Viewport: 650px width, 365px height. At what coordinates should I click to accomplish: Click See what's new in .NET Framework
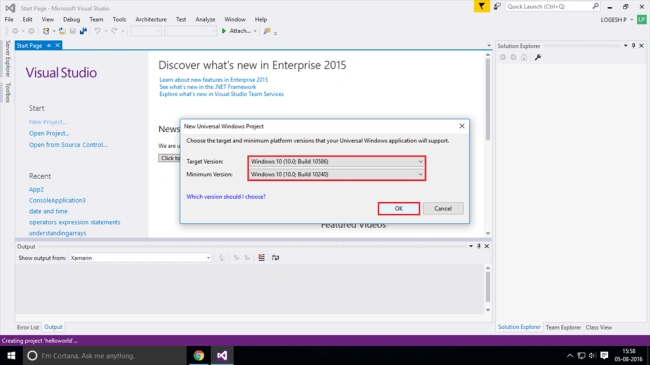pyautogui.click(x=208, y=87)
